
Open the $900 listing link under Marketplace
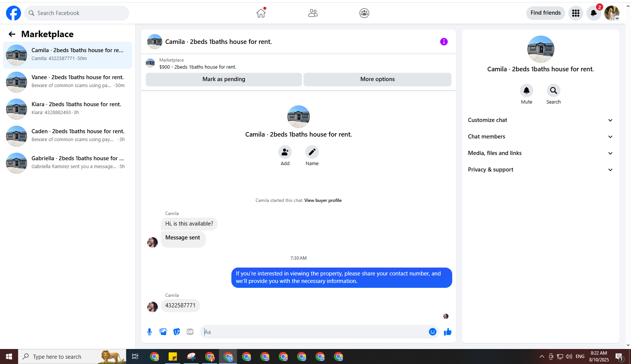tap(198, 67)
